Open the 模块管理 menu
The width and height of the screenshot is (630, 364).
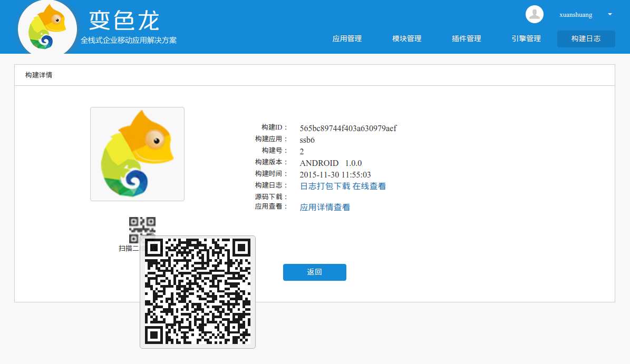click(406, 38)
